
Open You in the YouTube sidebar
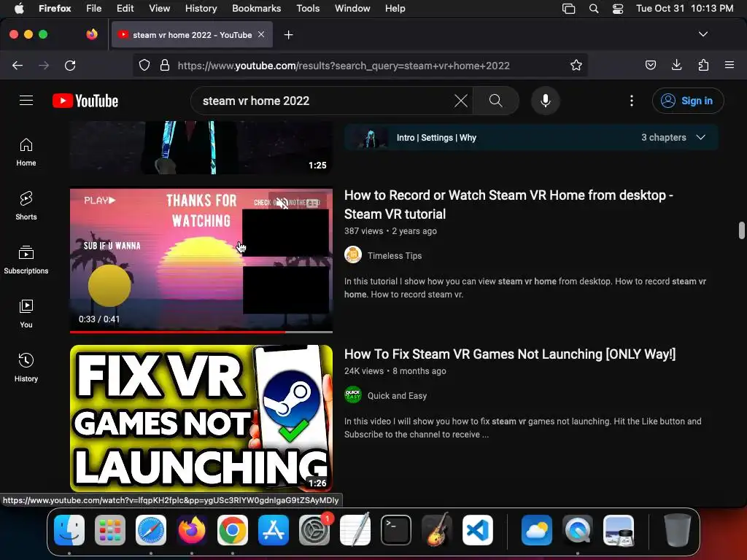tap(26, 314)
